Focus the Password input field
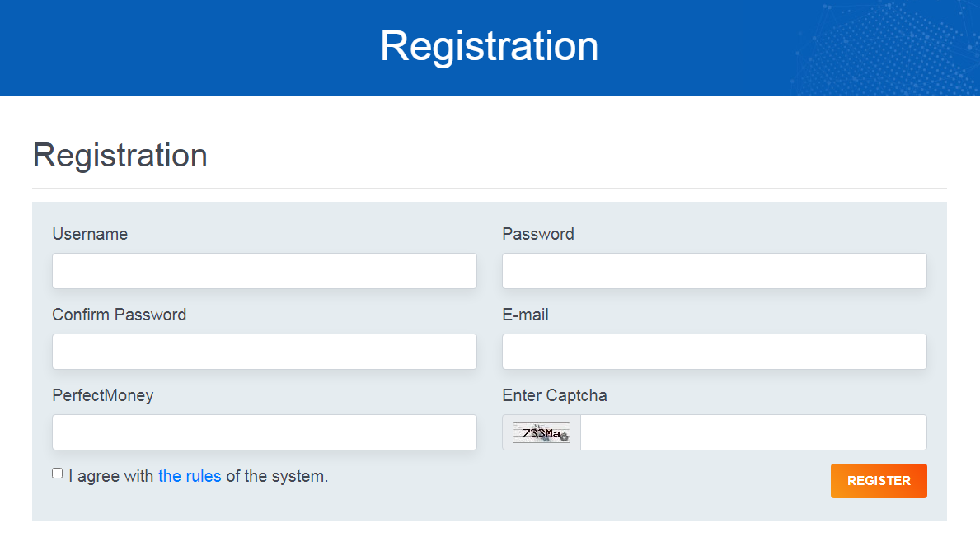The image size is (980, 546). click(x=715, y=270)
